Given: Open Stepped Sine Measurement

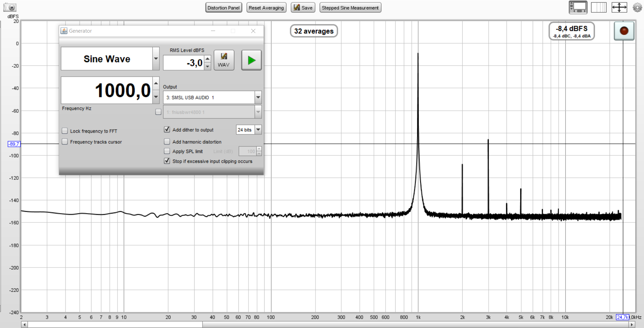Looking at the screenshot, I should pyautogui.click(x=350, y=8).
